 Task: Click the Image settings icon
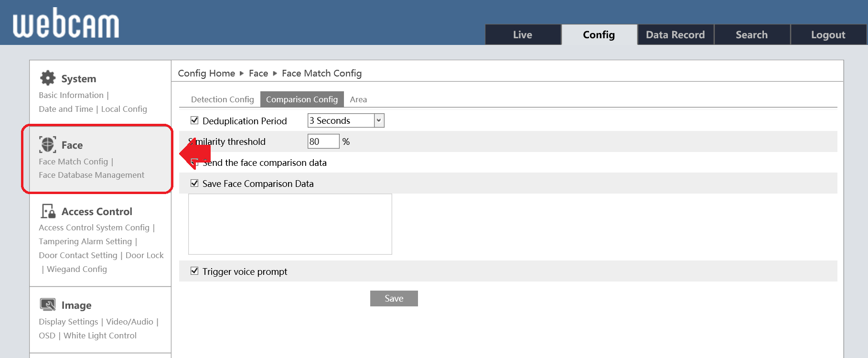(48, 305)
